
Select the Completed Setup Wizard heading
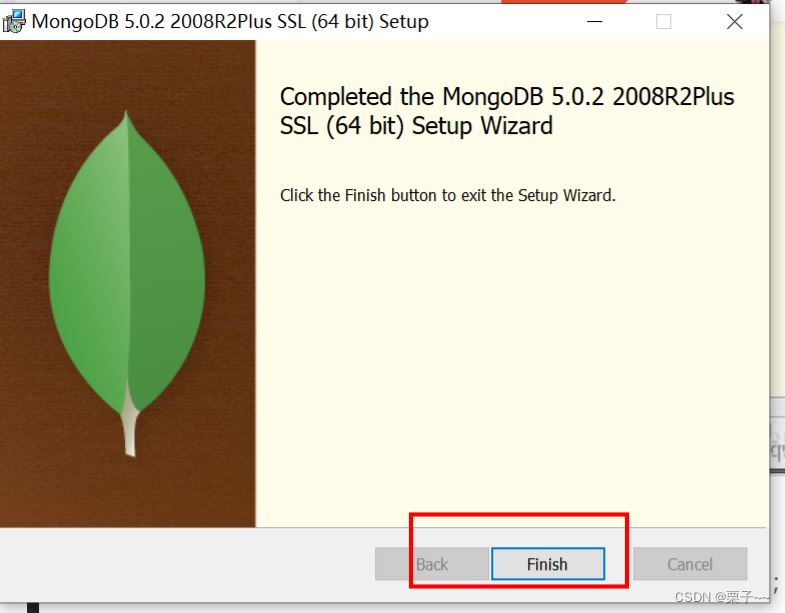click(506, 111)
